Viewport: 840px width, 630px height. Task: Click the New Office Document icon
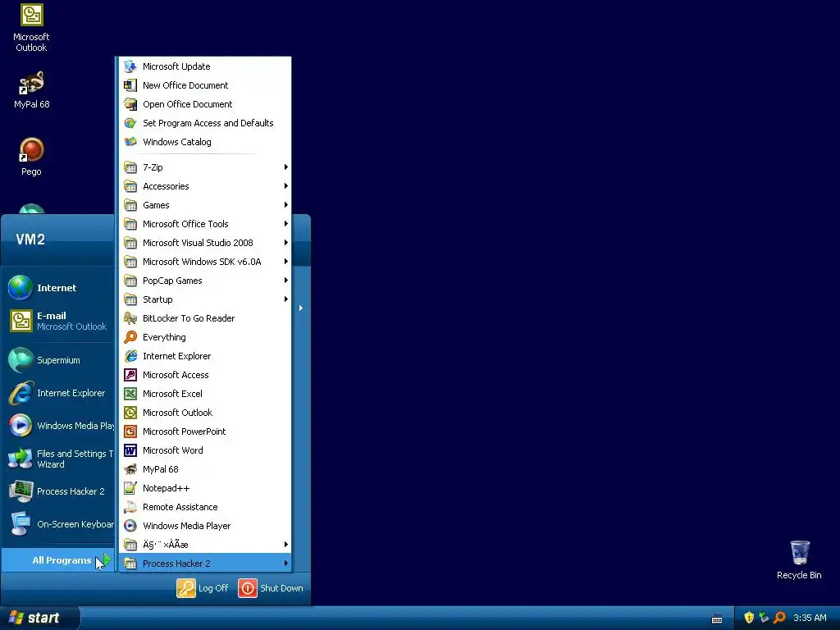click(x=130, y=85)
